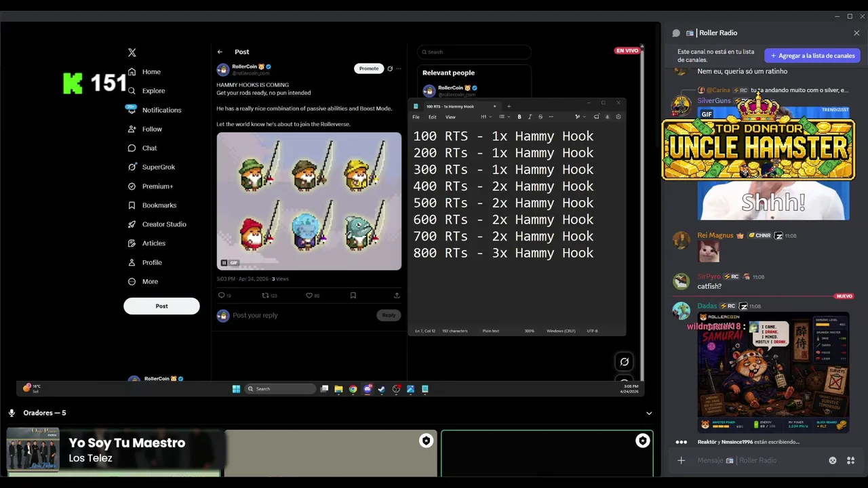This screenshot has height=488, width=868.
Task: Click Windows Start button on taskbar
Action: pos(236,389)
